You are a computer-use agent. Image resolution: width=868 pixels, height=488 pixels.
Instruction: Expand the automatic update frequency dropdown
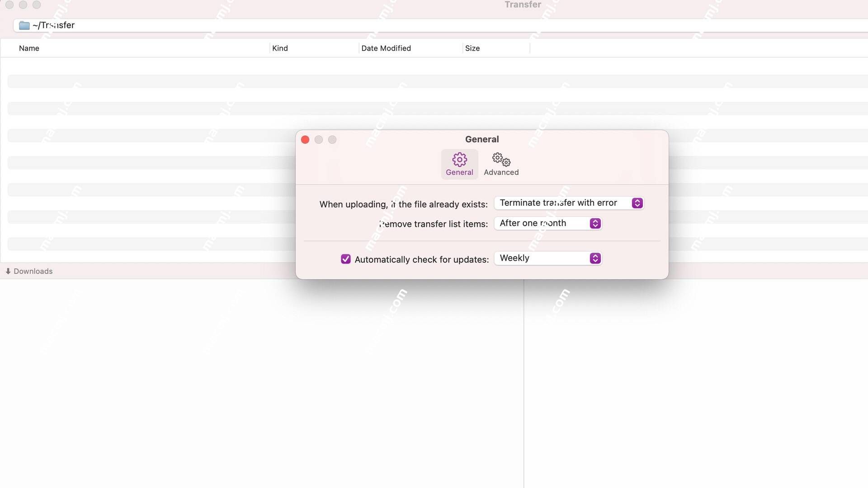pos(594,258)
